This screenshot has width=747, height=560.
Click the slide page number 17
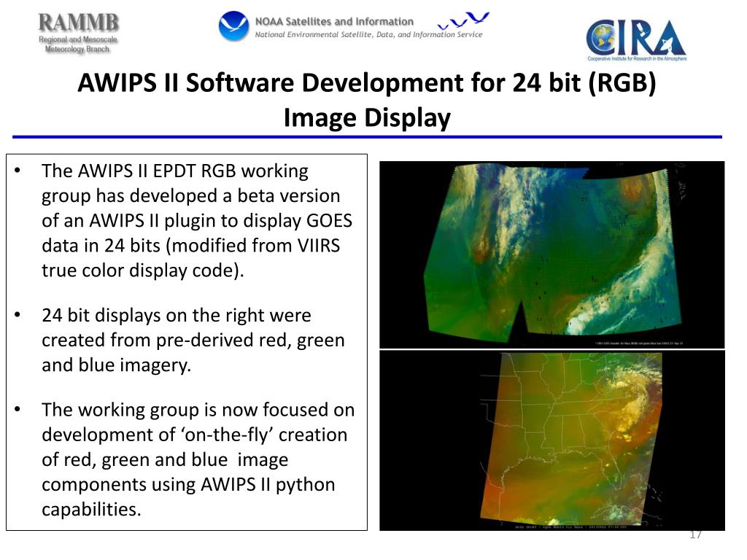tap(695, 535)
